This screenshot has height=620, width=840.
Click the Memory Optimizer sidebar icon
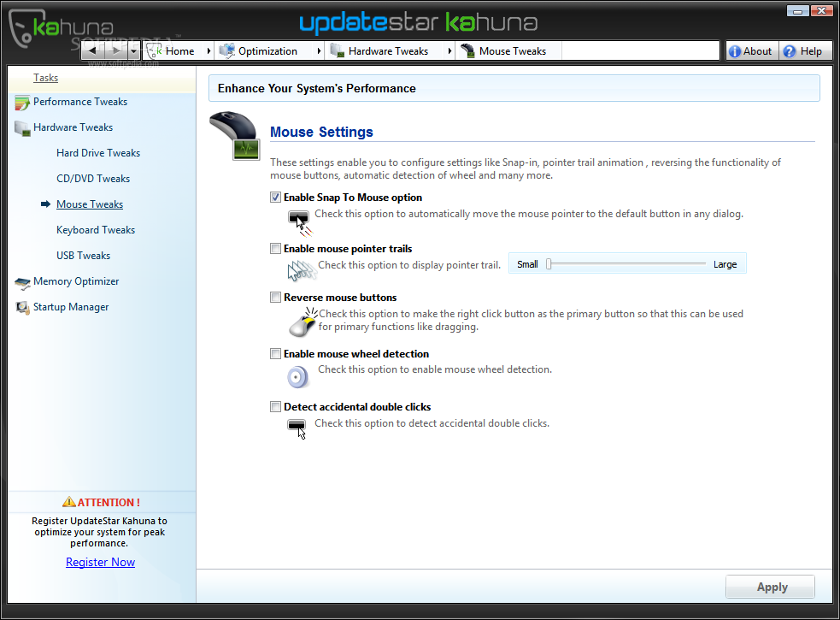coord(22,283)
